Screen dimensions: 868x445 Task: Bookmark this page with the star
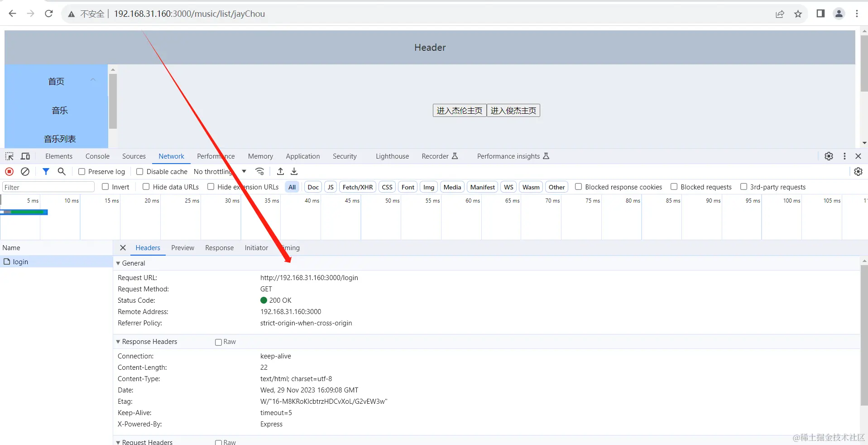798,14
